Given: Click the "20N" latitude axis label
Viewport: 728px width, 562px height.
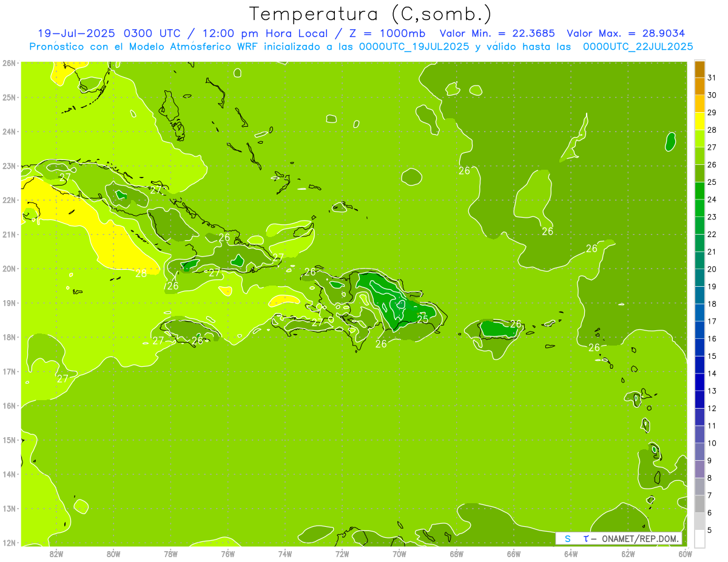Looking at the screenshot, I should tap(8, 269).
